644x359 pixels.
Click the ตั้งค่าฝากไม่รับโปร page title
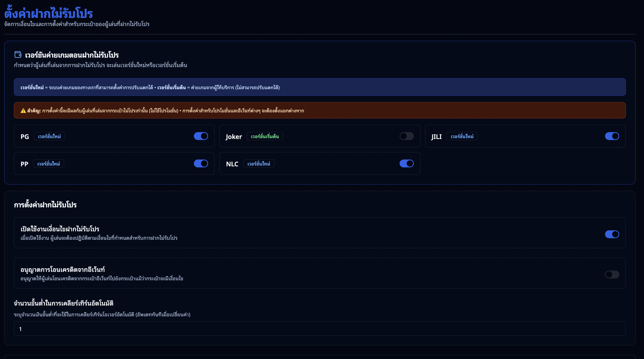pos(49,13)
